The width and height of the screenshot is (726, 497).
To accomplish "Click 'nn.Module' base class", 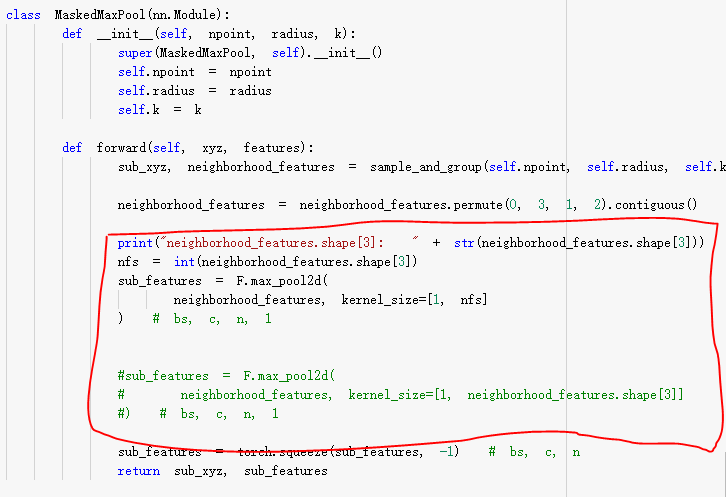I will pyautogui.click(x=184, y=15).
